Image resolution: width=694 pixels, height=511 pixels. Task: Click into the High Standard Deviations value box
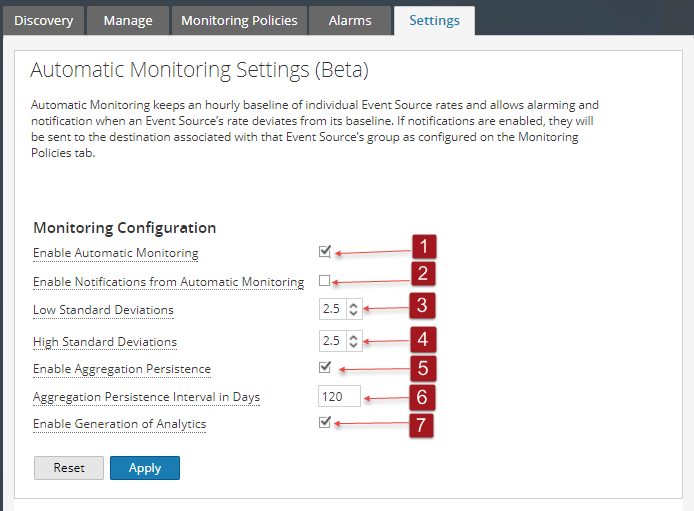point(332,341)
